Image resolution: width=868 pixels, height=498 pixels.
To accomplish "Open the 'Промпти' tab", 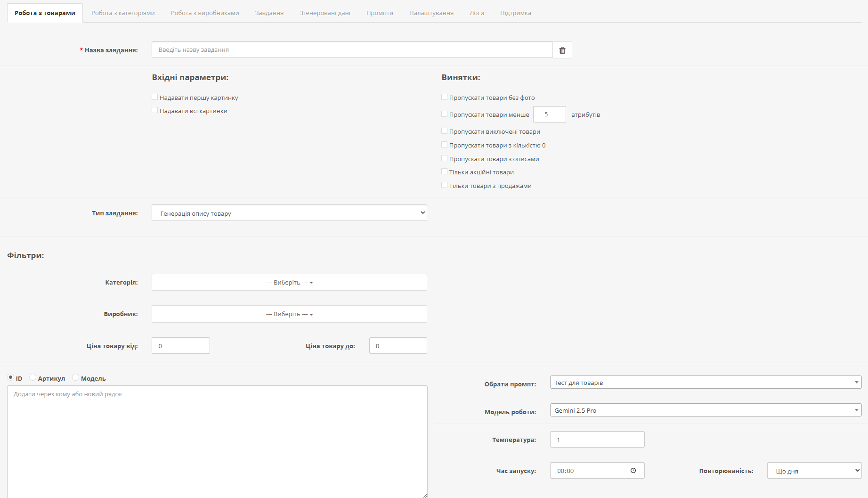I will [x=380, y=13].
